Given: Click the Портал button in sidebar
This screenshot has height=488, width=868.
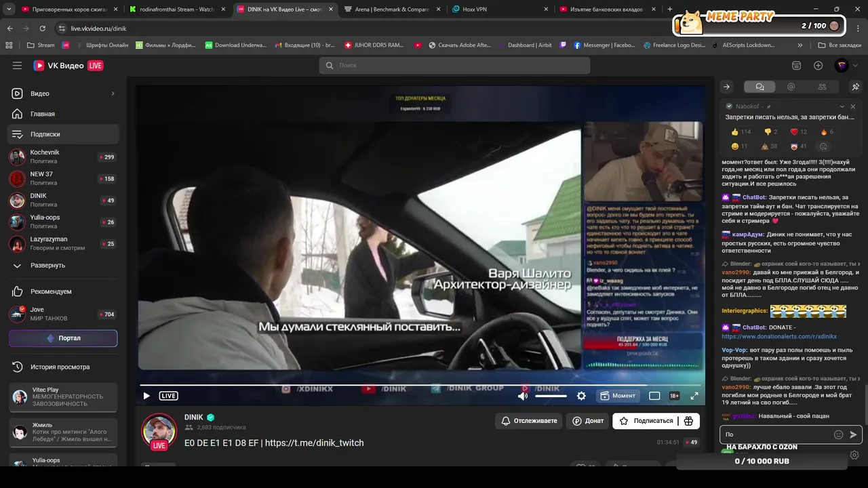Looking at the screenshot, I should click(x=63, y=338).
